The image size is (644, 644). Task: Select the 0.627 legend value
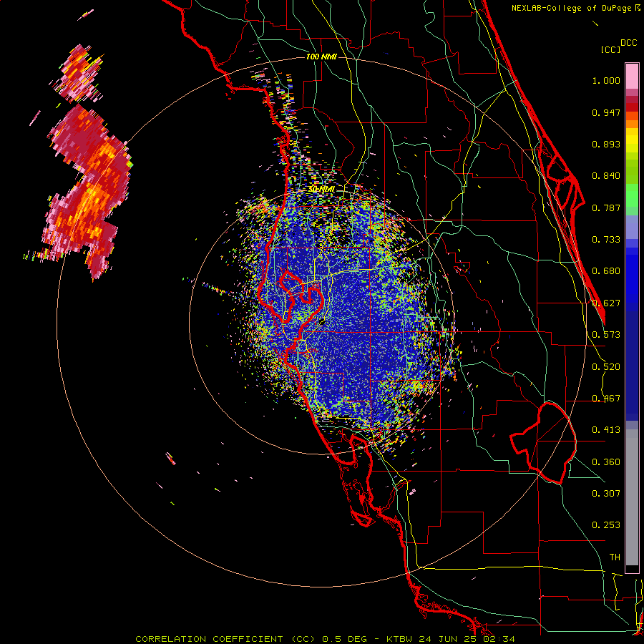coord(606,303)
